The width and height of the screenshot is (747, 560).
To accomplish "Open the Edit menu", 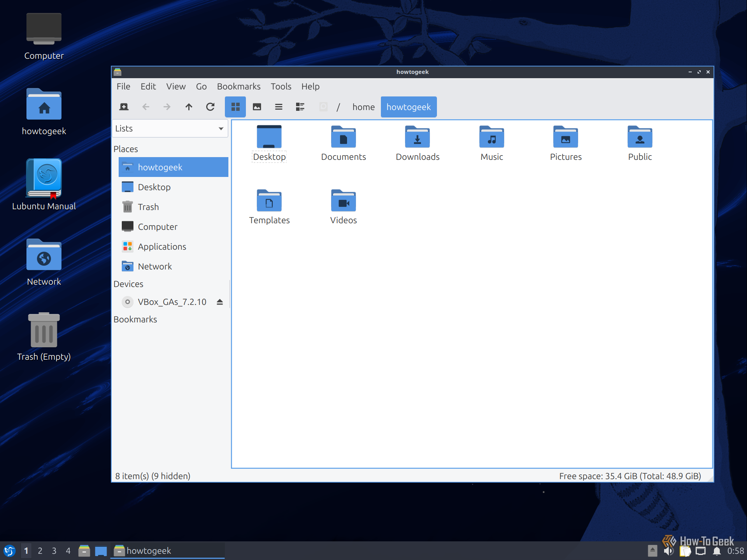I will pos(148,86).
